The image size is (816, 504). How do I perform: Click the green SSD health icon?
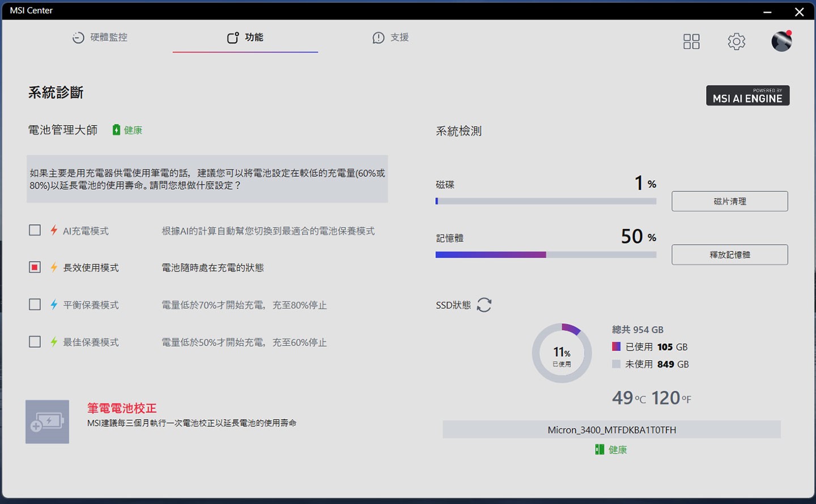point(600,450)
